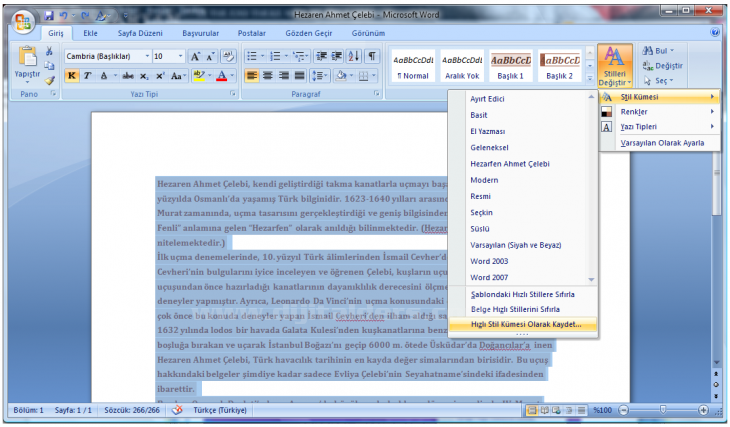Toggle italic T button
Screen dimensions: 730x427
click(x=87, y=75)
